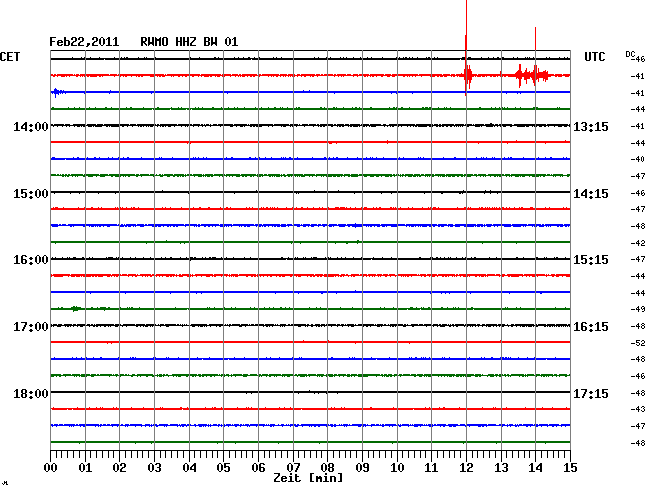Click the "DC" column header
The image size is (650, 494).
630,54
